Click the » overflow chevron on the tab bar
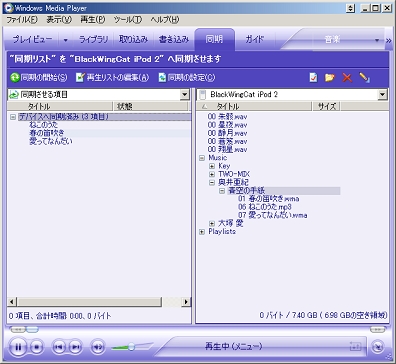 [389, 40]
